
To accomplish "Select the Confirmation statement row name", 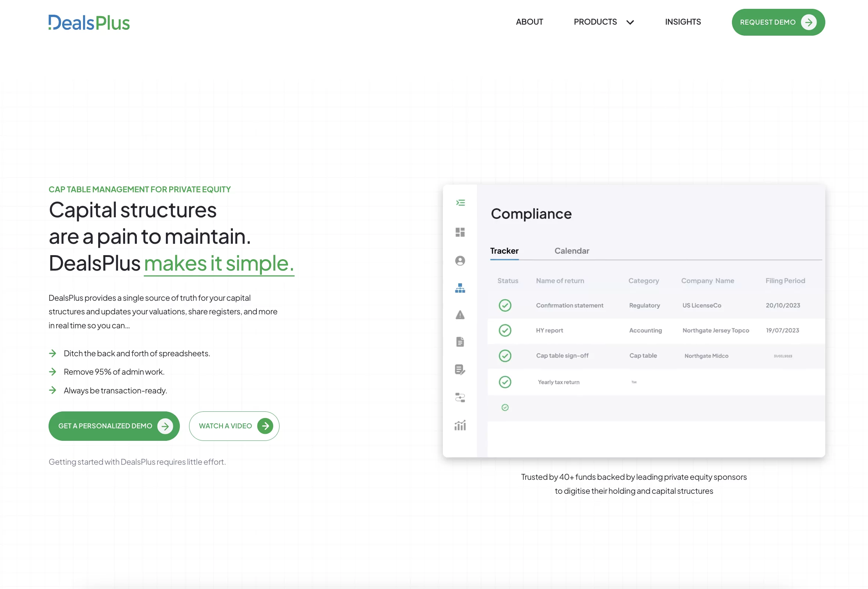I will [x=570, y=305].
